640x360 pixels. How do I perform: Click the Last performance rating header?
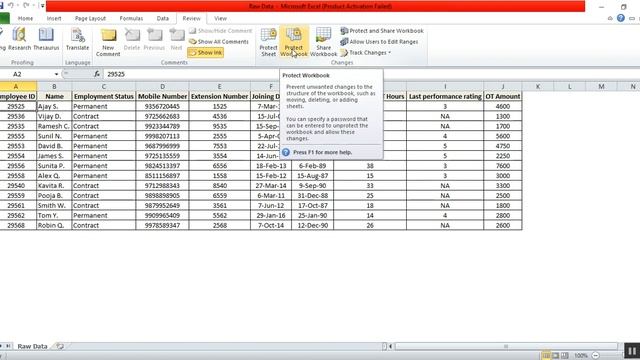(445, 96)
